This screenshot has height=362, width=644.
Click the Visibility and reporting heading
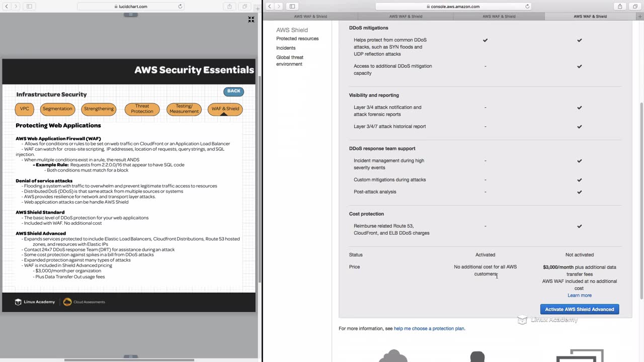pyautogui.click(x=374, y=96)
